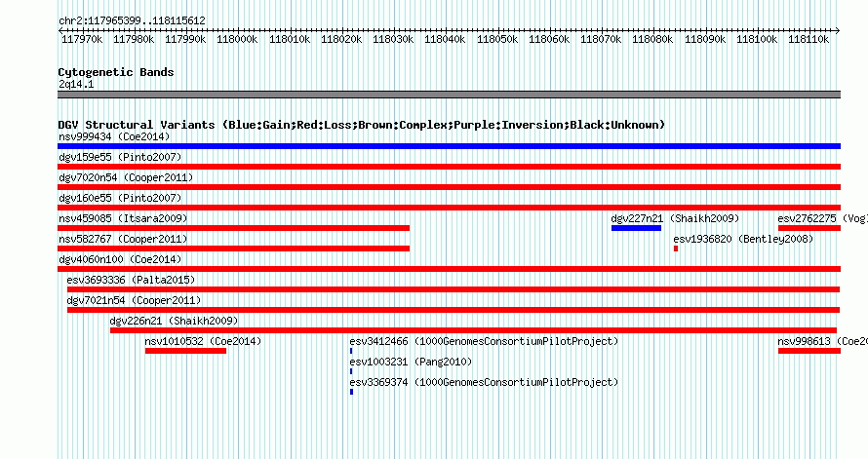Select the short blue dgv227n21 gain bar
This screenshot has width=868, height=459.
click(x=636, y=228)
